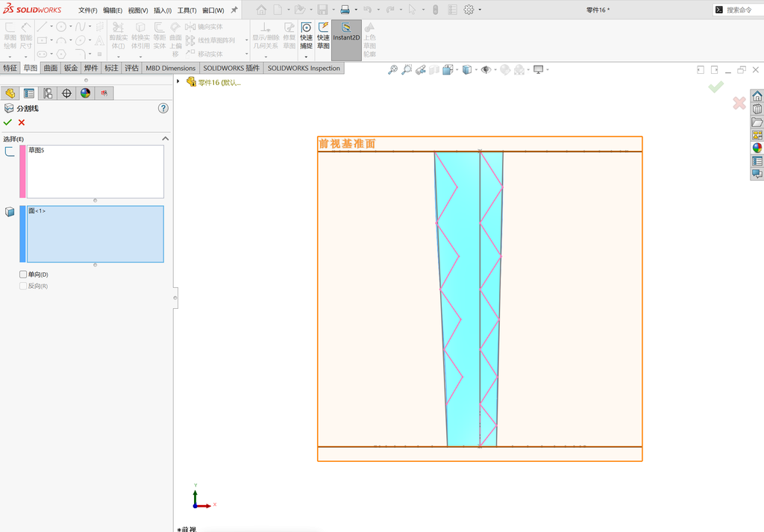Open the 窗口(W) menu
Viewport: 764px width, 532px height.
(x=213, y=10)
